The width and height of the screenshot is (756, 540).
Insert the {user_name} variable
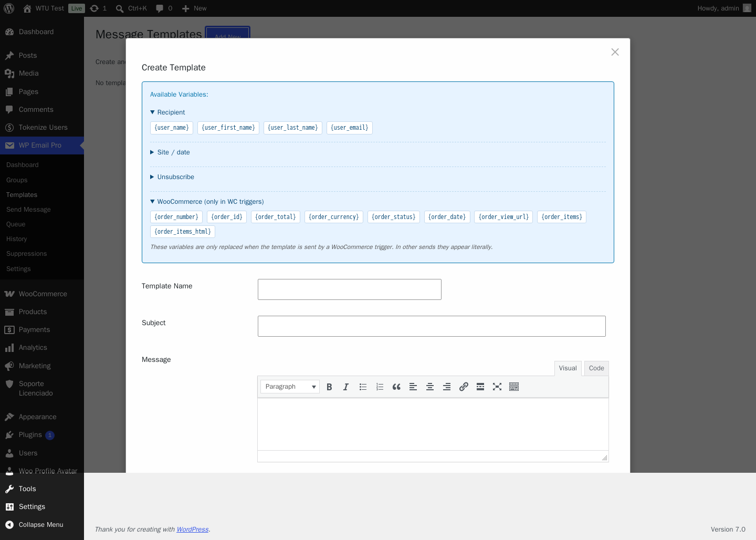172,128
